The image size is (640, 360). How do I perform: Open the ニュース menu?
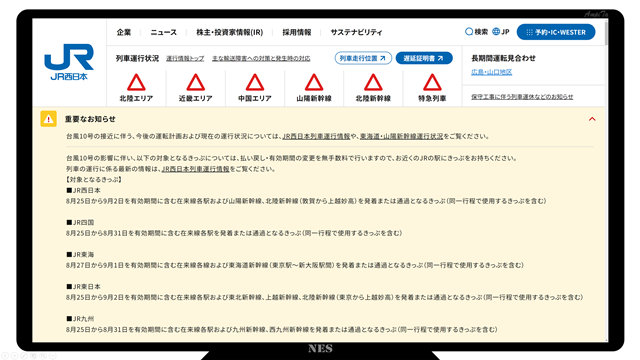(164, 32)
